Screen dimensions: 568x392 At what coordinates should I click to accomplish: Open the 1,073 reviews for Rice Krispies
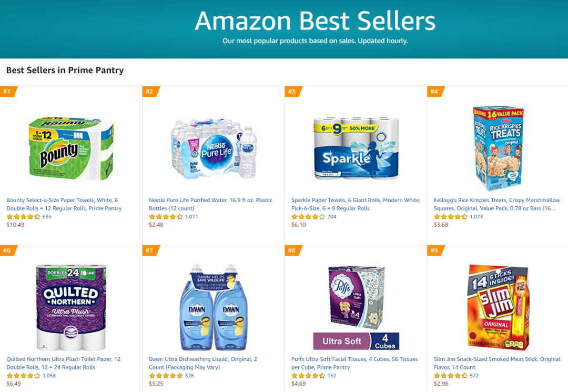476,217
